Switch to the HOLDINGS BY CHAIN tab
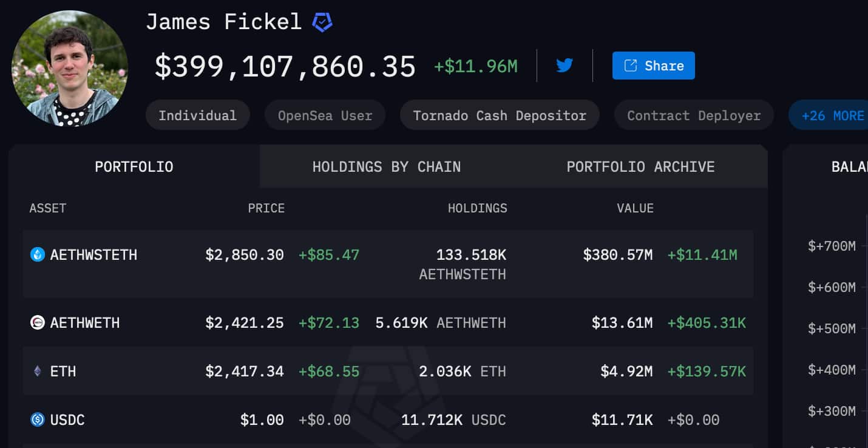This screenshot has height=448, width=868. tap(387, 166)
